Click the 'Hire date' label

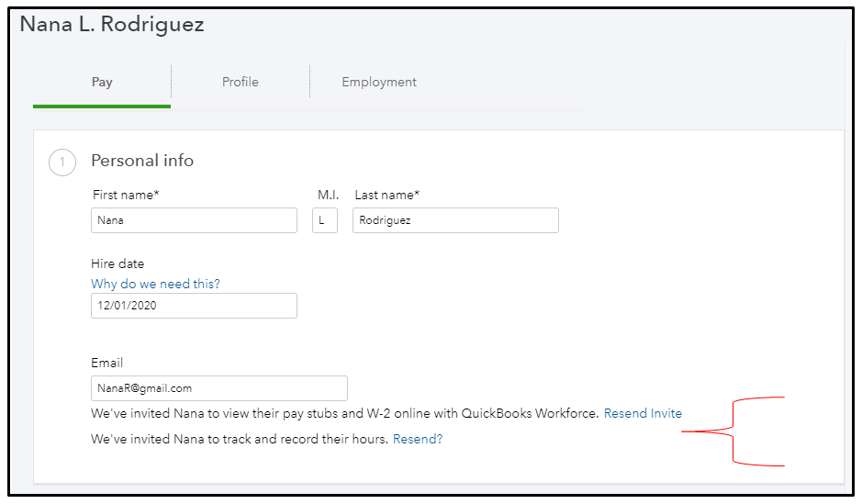(118, 263)
